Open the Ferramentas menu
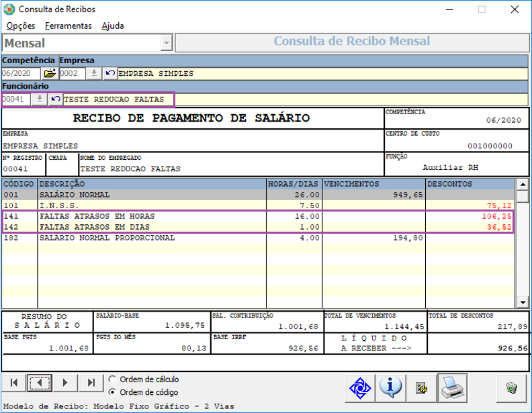The image size is (532, 413). (69, 26)
